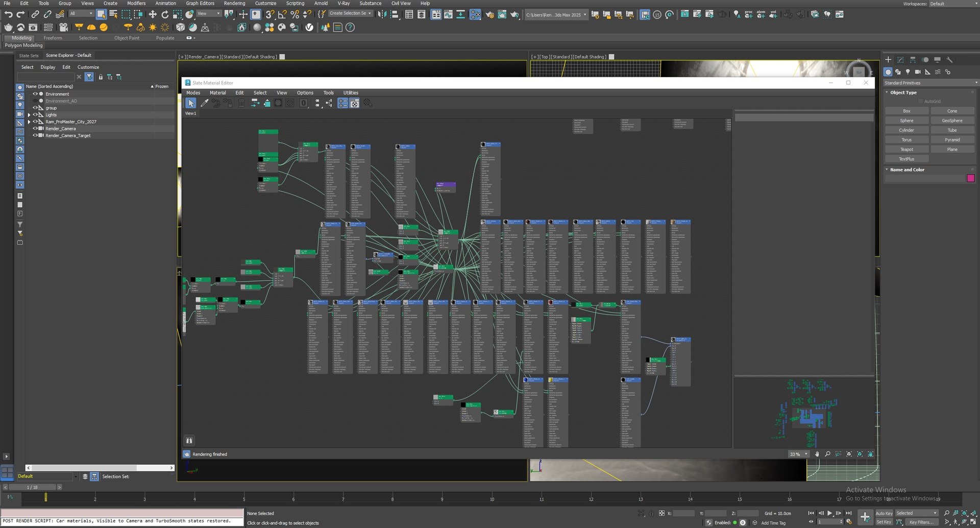This screenshot has width=980, height=528.
Task: Click the Teapot primitive button
Action: 906,150
